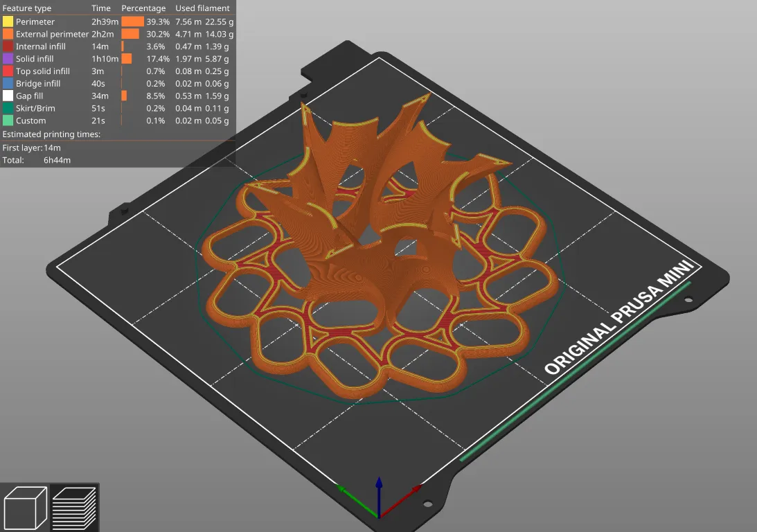
Task: Click the Skirt/Brim dark green swatch
Action: click(x=8, y=108)
